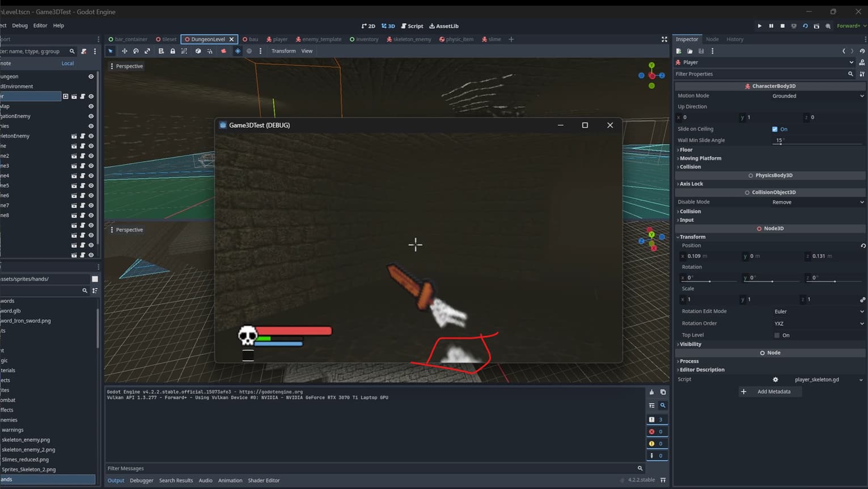This screenshot has height=489, width=868.
Task: Click the Local button in the scene tree
Action: [67, 63]
